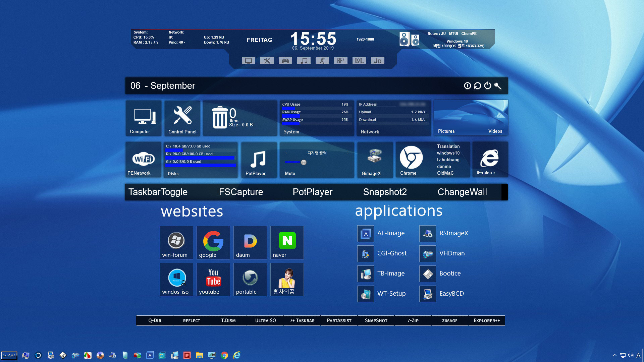The height and width of the screenshot is (362, 644).
Task: Toggle Mute in the volume tile
Action: pyautogui.click(x=290, y=173)
